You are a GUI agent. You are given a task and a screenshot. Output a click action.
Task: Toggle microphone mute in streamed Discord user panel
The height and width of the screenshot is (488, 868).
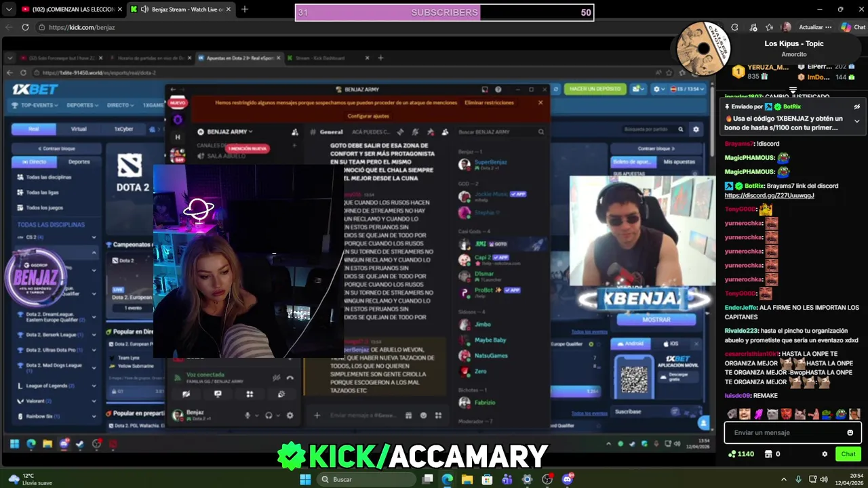pos(248,415)
